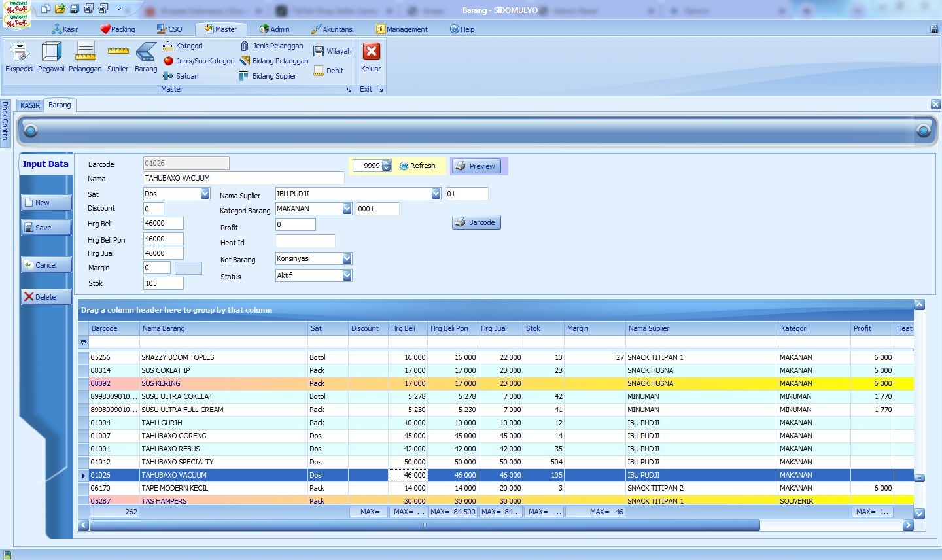
Task: Click the Refresh button
Action: (417, 166)
